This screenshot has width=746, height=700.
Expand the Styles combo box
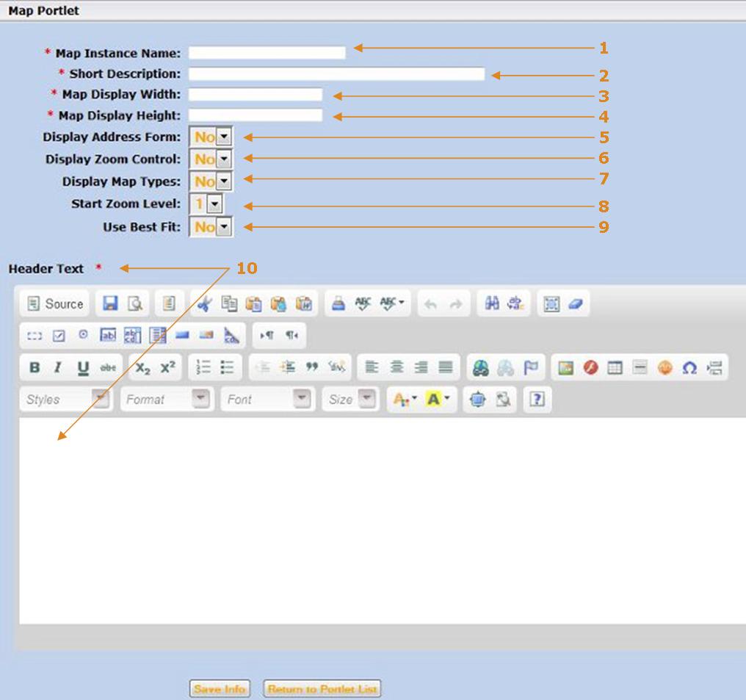66,400
